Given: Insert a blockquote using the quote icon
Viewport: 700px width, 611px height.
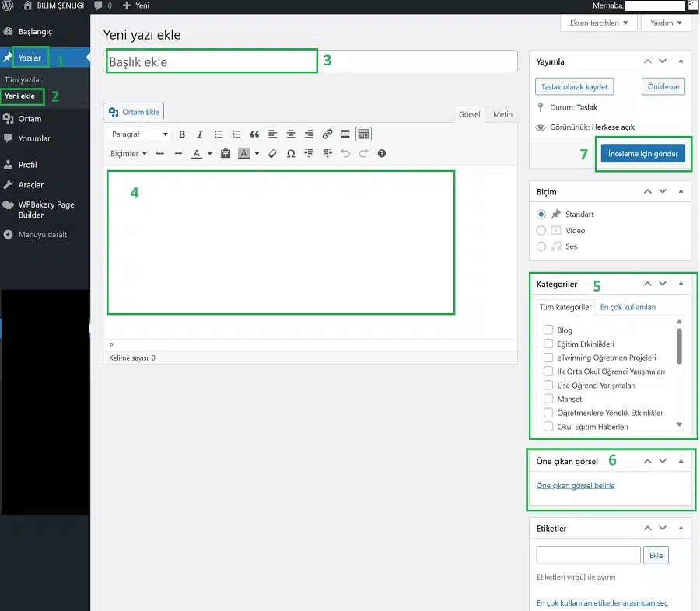Looking at the screenshot, I should pos(254,134).
